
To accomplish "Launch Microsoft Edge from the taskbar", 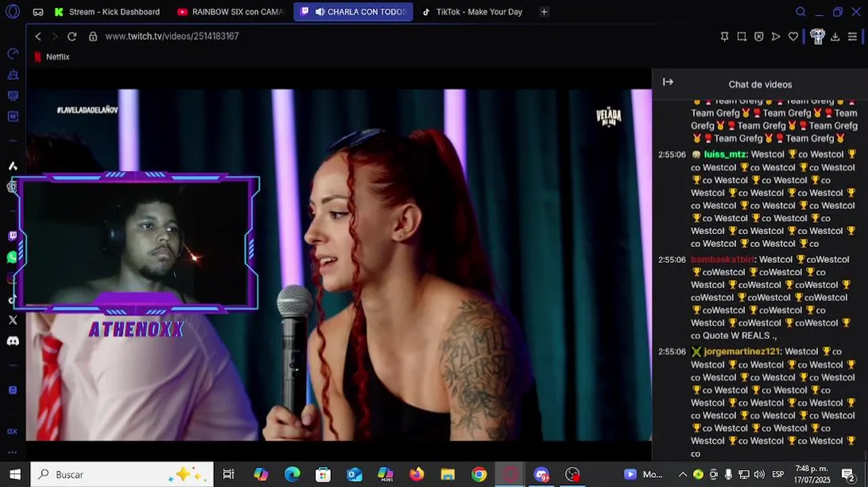I will (292, 474).
